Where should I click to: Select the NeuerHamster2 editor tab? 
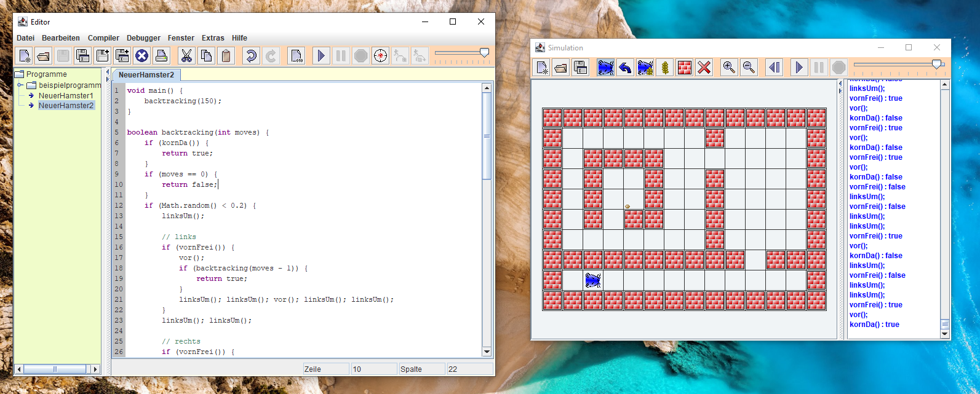146,75
